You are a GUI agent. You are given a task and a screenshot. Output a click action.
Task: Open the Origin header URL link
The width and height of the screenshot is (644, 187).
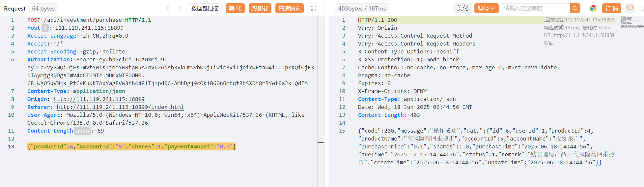point(99,99)
